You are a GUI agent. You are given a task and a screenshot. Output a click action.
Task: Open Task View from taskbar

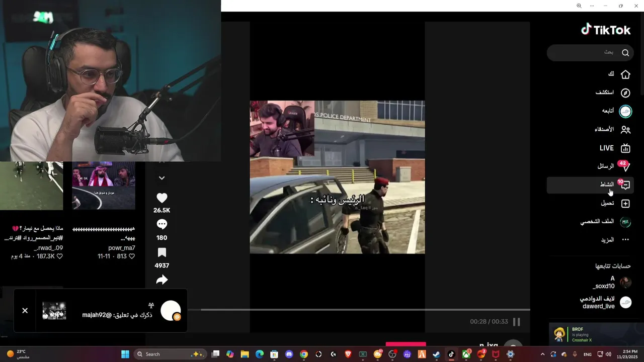click(216, 354)
